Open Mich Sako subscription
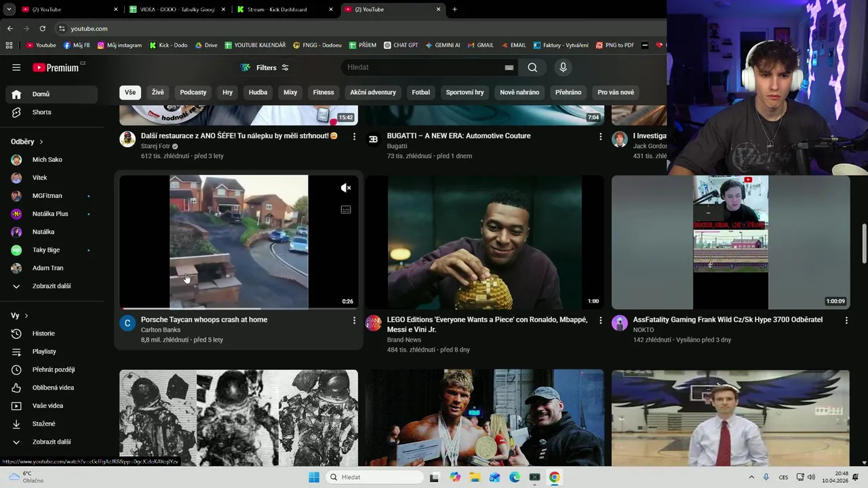The width and height of the screenshot is (868, 488). click(52, 160)
